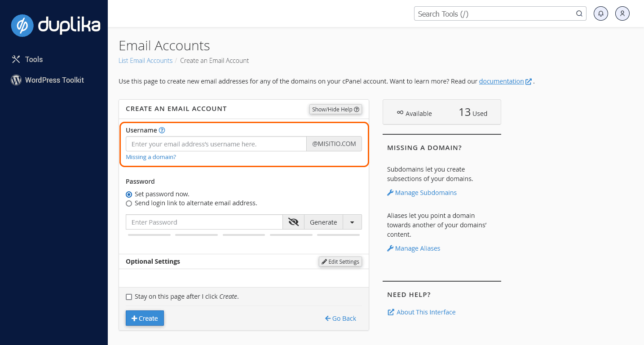The image size is (644, 345).
Task: Click the search magnifier icon
Action: pyautogui.click(x=579, y=13)
